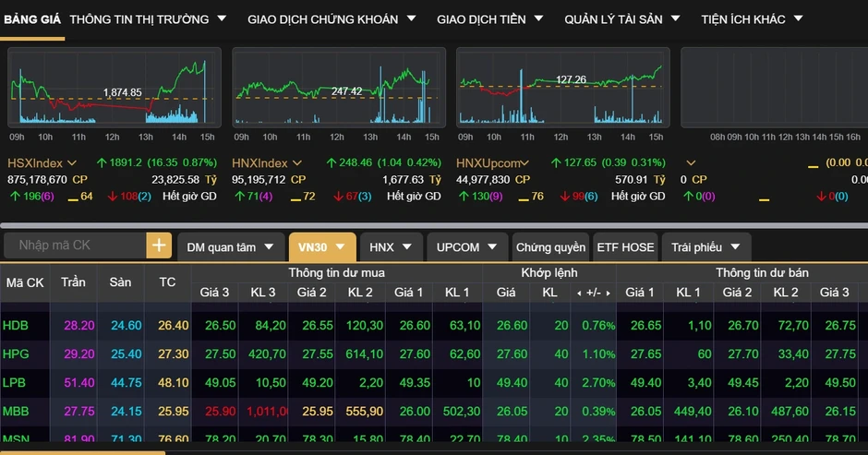Switch to the ETF HOSE tab
This screenshot has height=455, width=868.
pyautogui.click(x=625, y=247)
